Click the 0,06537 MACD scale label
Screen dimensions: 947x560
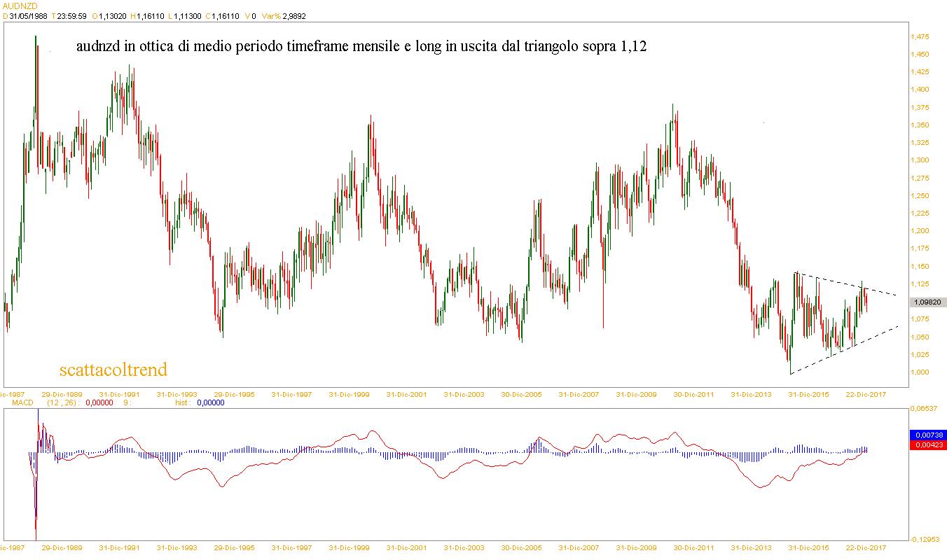924,407
